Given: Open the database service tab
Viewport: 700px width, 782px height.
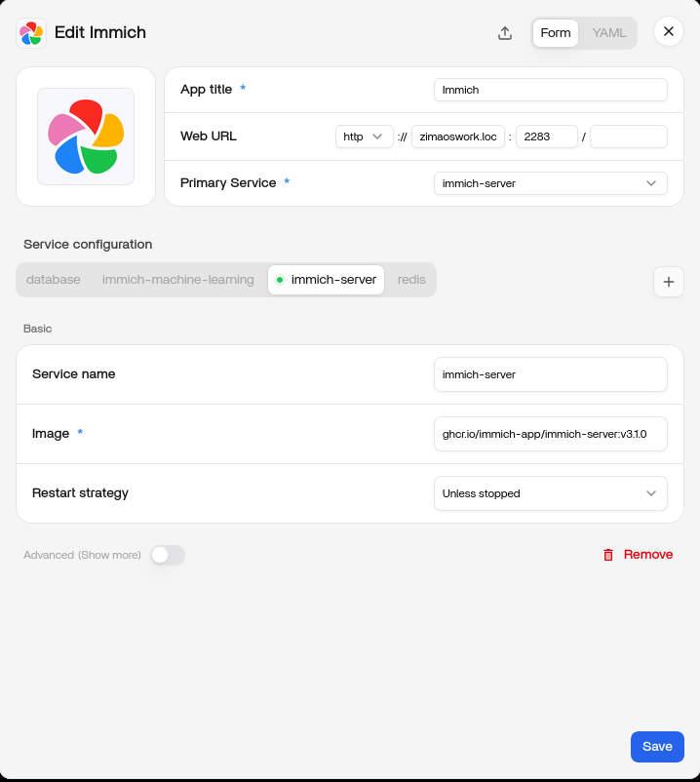Looking at the screenshot, I should point(54,280).
